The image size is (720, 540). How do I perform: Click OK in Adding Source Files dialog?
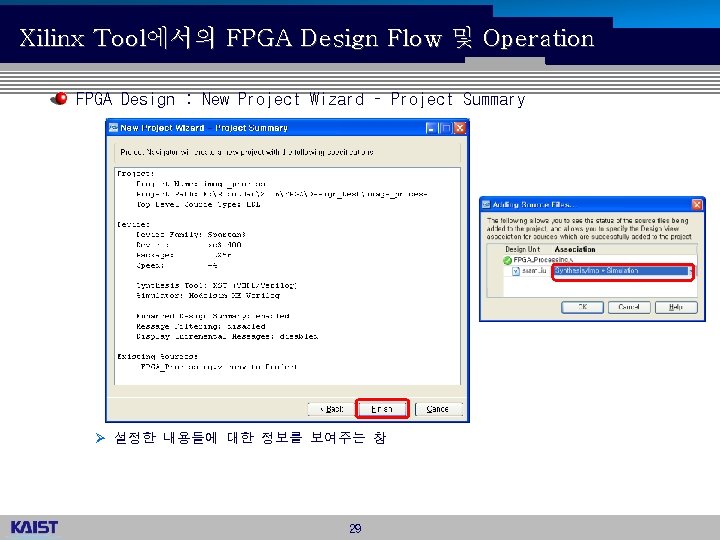(582, 307)
